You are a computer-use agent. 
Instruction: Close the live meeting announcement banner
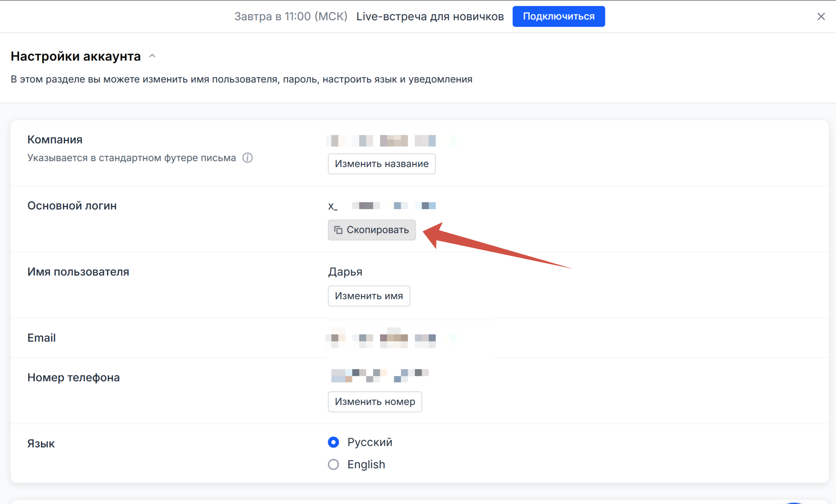821,16
